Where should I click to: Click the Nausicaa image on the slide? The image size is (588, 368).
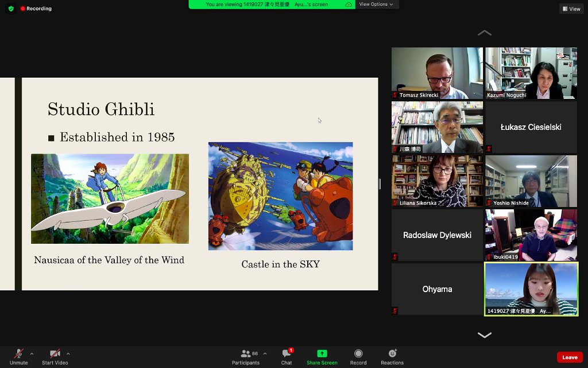110,198
